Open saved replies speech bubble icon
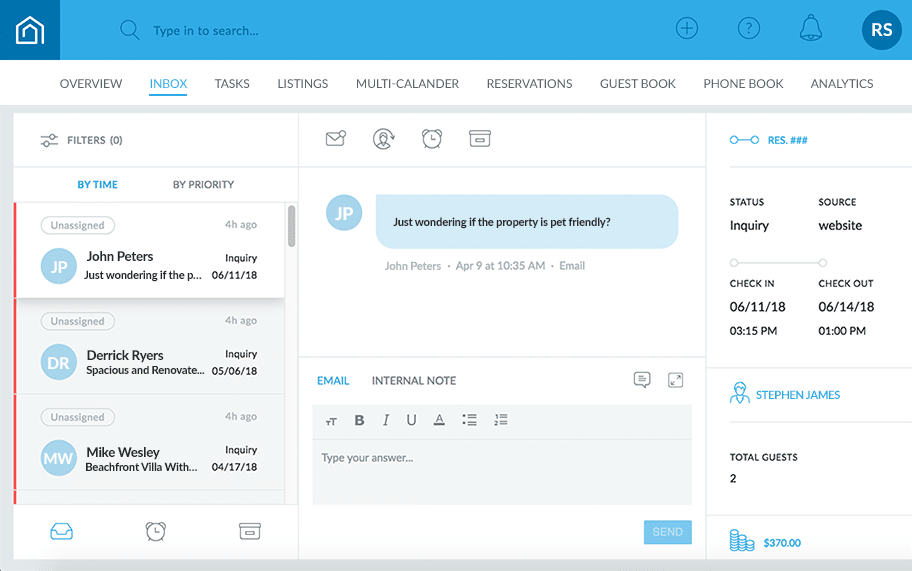 click(642, 380)
